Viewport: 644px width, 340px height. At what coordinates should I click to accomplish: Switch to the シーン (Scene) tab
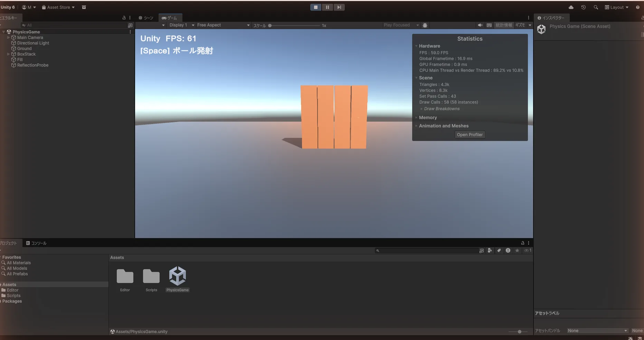coord(146,18)
